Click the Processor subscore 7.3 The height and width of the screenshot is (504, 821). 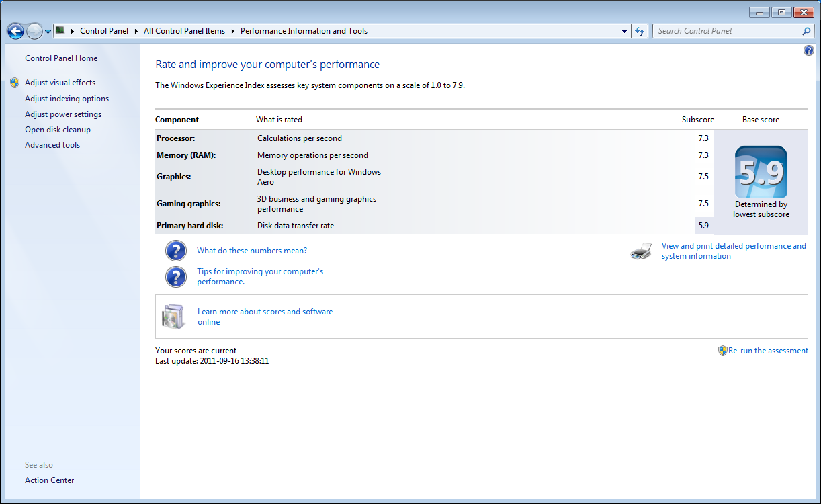703,138
